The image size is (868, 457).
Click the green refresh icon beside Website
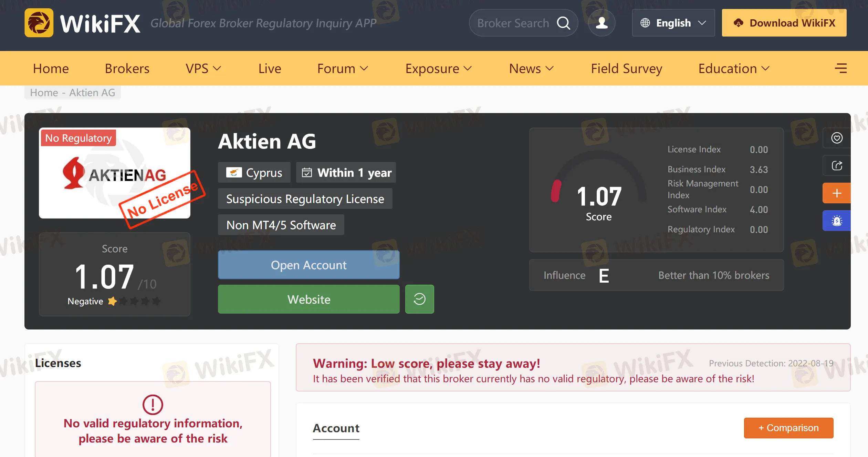(x=419, y=299)
